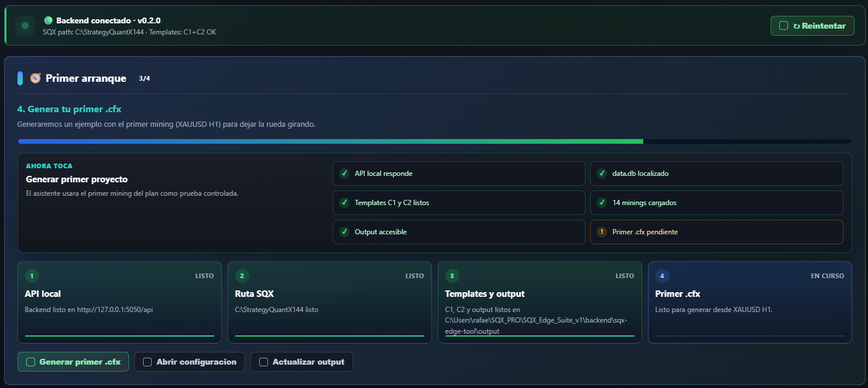Click the Generar primer proyecto title

point(77,179)
